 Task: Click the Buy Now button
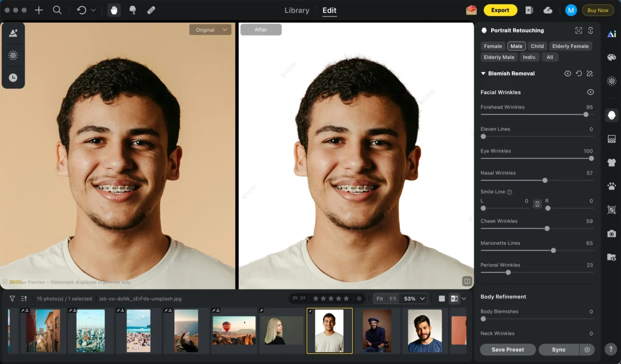(x=598, y=10)
